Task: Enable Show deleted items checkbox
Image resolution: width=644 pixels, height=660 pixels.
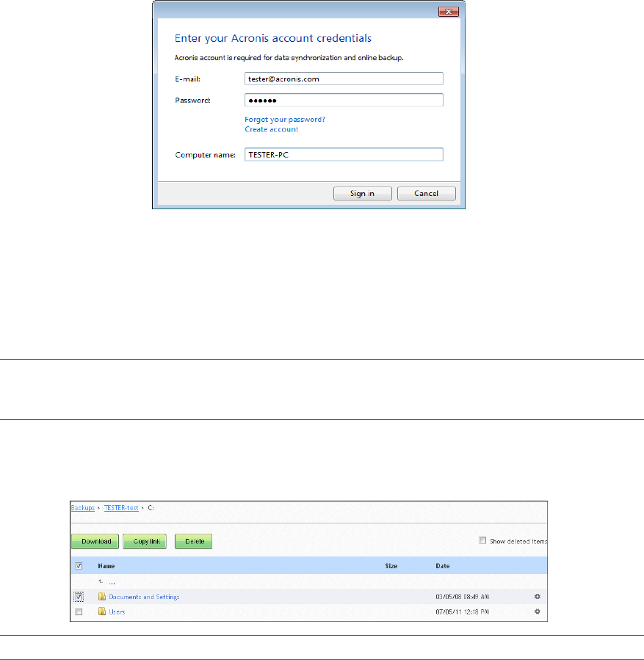Action: click(x=482, y=540)
